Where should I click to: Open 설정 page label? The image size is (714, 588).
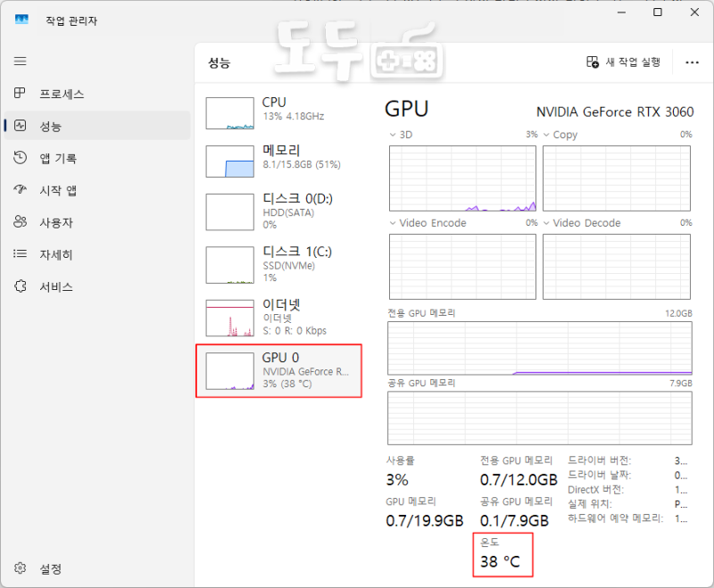click(51, 569)
